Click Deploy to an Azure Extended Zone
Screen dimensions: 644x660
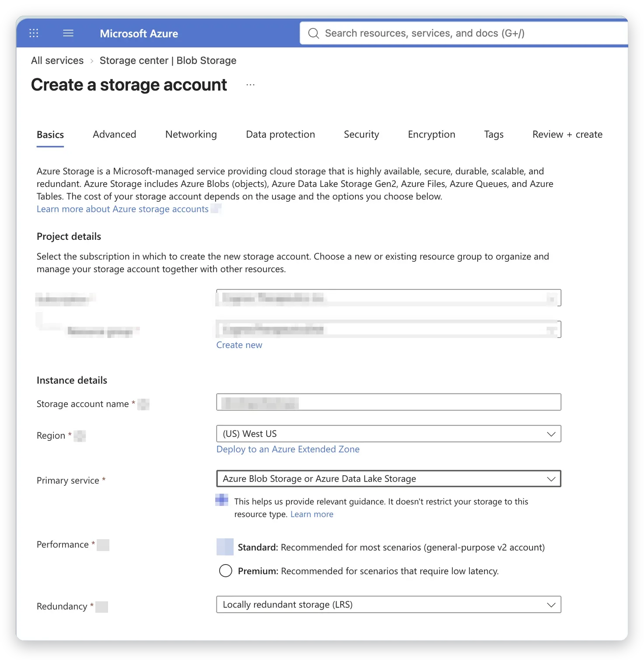coord(288,449)
